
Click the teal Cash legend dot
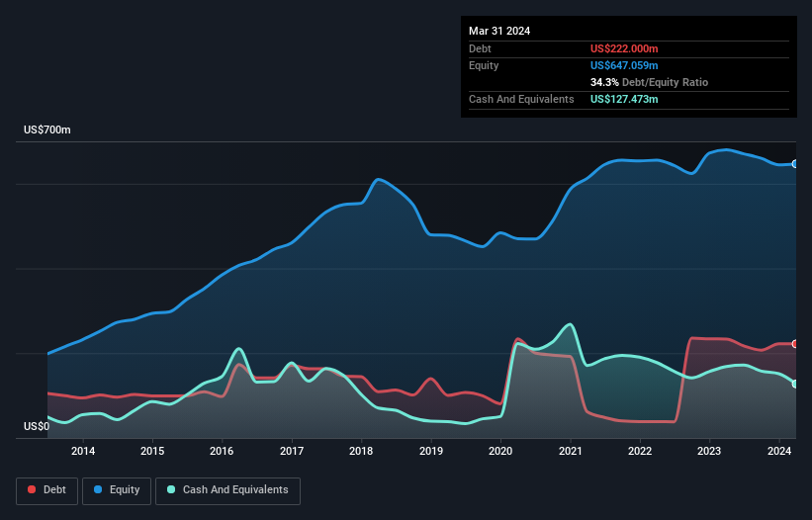(x=171, y=489)
